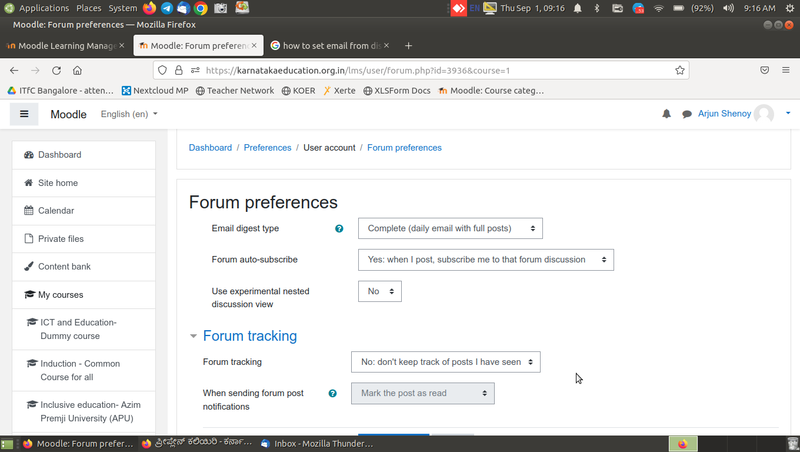Click Dashboard breadcrumb link

[x=210, y=148]
